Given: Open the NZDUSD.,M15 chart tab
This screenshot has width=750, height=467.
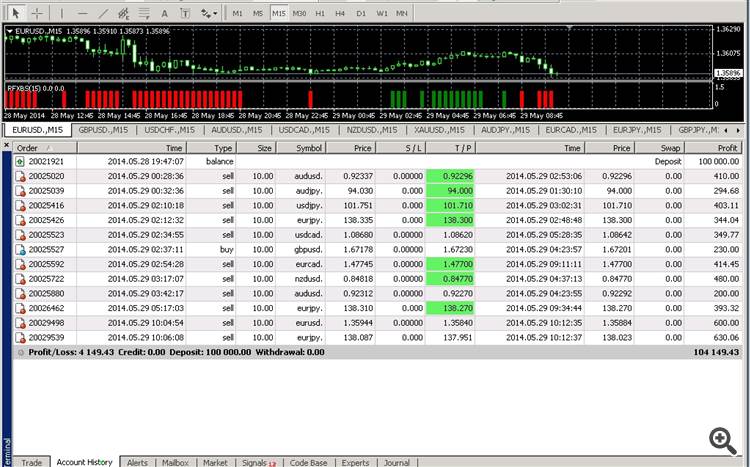Looking at the screenshot, I should [x=372, y=130].
